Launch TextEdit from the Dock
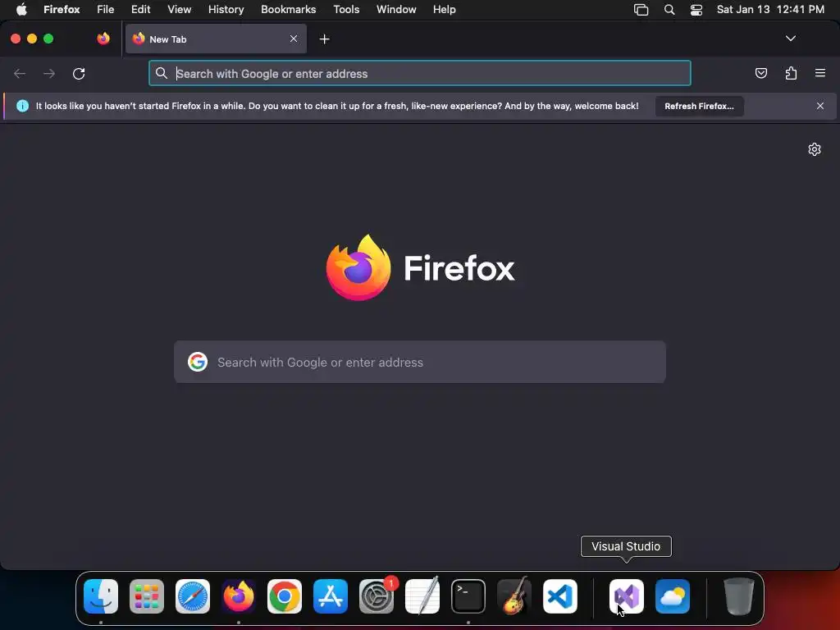 click(422, 596)
